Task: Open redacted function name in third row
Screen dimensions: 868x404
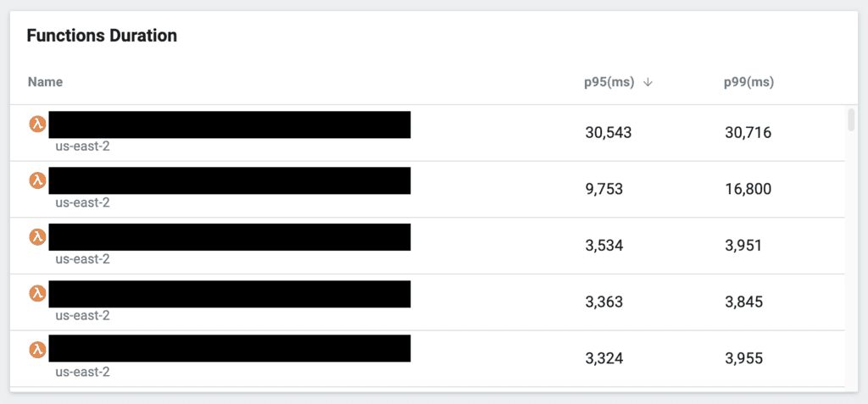Action: click(229, 237)
